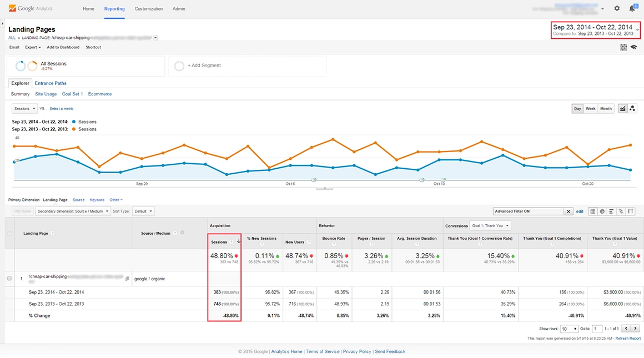Viewport: 644px width, 358px height.
Task: Select the Ecommerce metric group
Action: [100, 94]
